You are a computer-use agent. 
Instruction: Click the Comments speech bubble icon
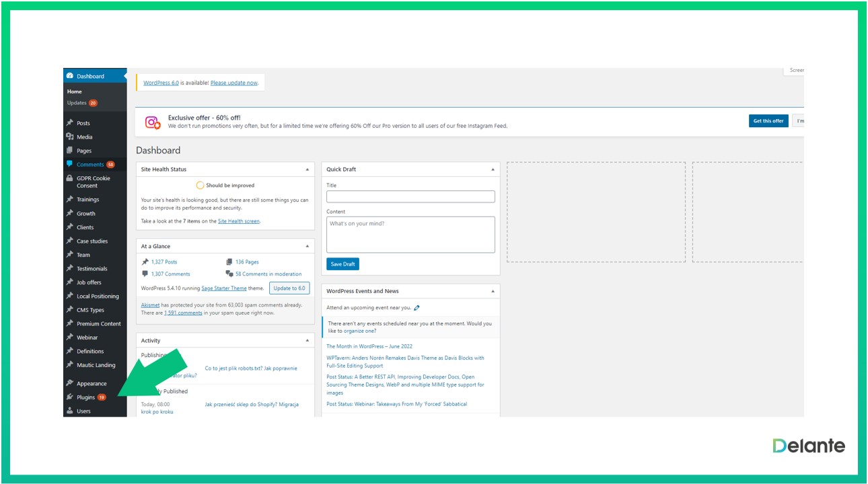coord(70,164)
